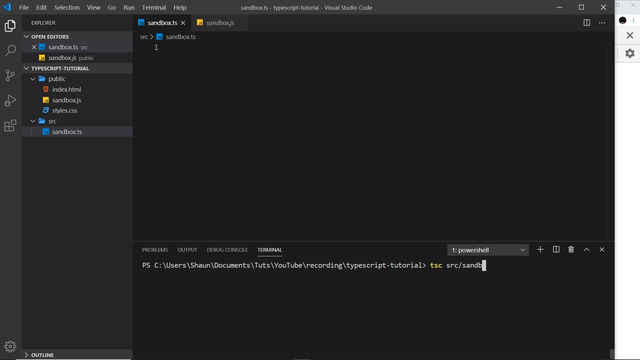Switch to the Output panel tab
Viewport: 640px width, 360px height.
click(x=187, y=250)
